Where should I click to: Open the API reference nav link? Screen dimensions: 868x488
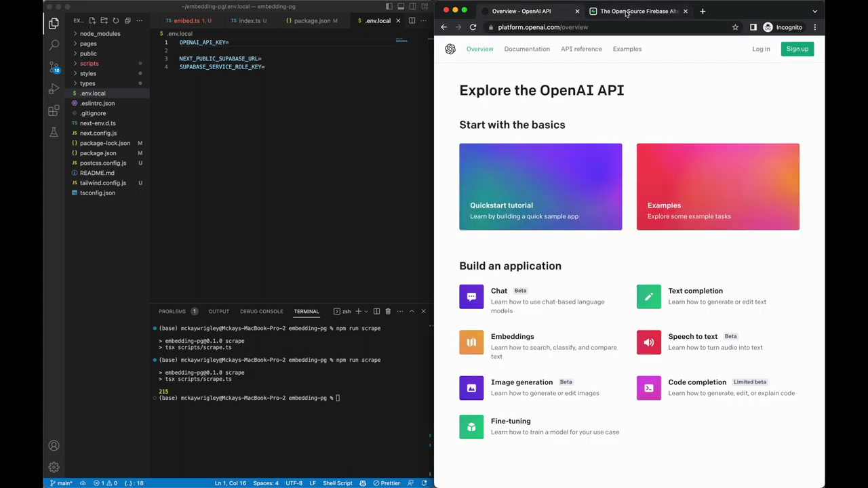(x=581, y=49)
